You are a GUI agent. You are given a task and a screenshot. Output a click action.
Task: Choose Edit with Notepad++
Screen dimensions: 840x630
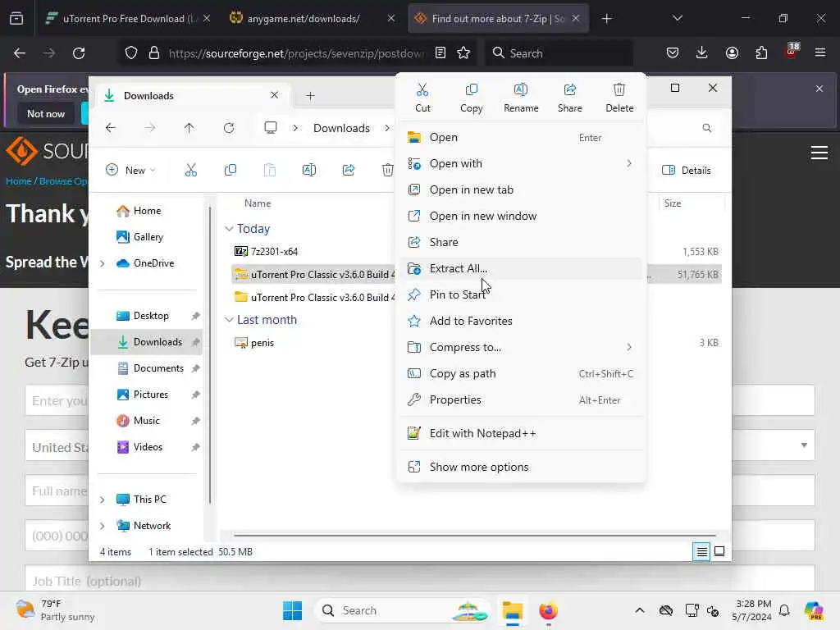(x=521, y=433)
